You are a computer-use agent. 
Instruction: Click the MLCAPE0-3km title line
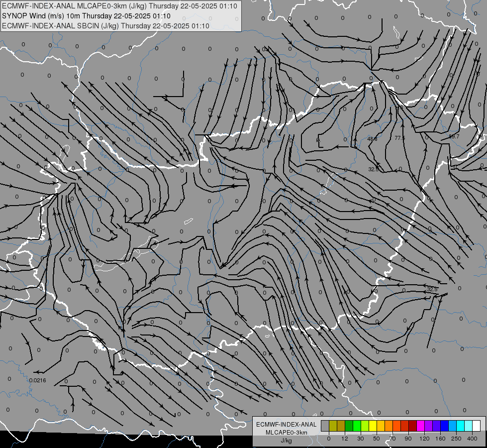(x=119, y=6)
